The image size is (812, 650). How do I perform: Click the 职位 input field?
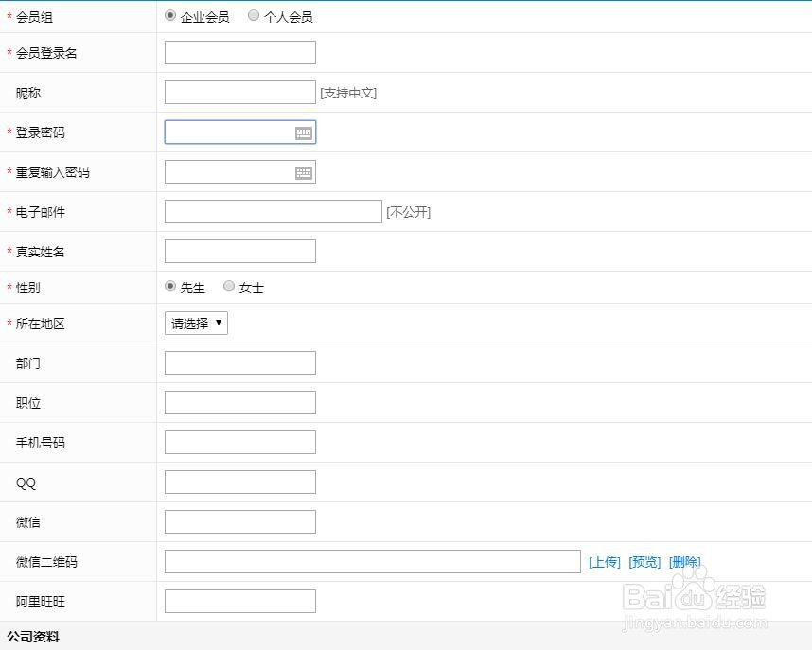tap(239, 403)
